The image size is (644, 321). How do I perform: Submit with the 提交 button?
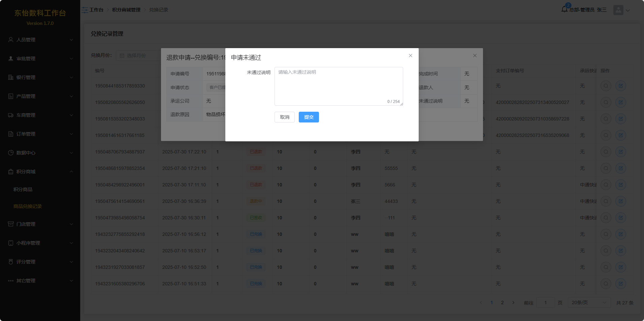pyautogui.click(x=309, y=117)
